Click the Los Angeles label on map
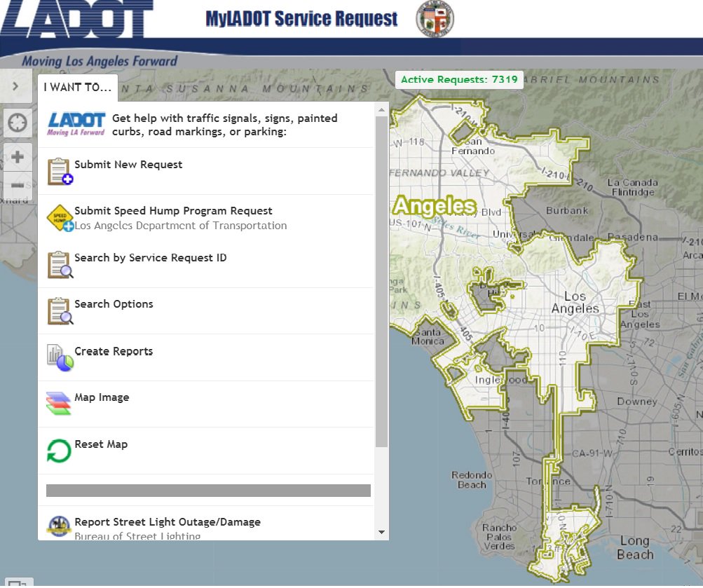Viewport: 703px width, 588px height. (575, 303)
